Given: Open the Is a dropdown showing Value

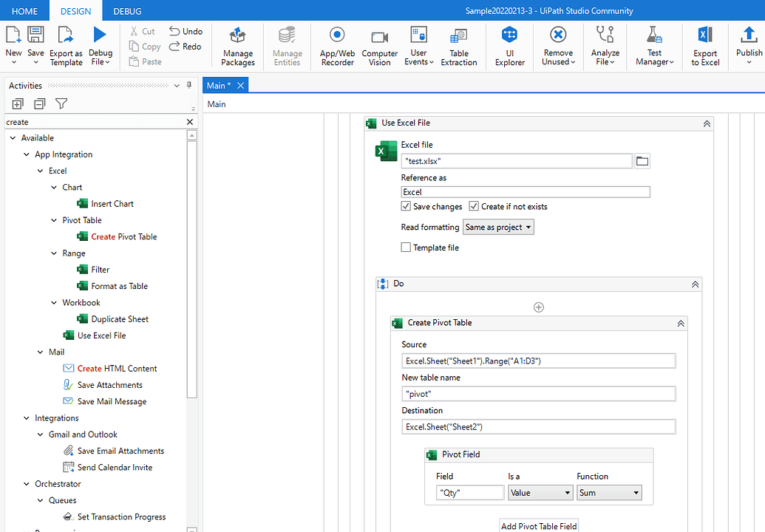Looking at the screenshot, I should [540, 492].
